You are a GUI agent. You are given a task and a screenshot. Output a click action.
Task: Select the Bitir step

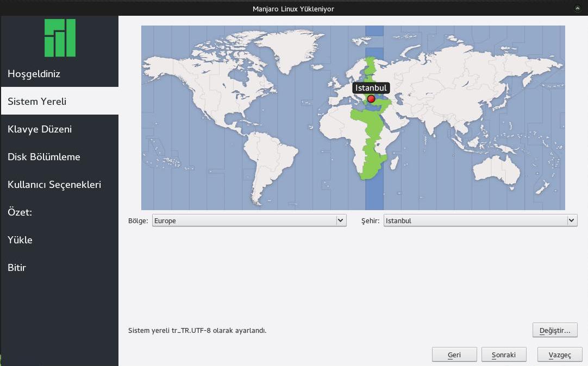coord(60,268)
